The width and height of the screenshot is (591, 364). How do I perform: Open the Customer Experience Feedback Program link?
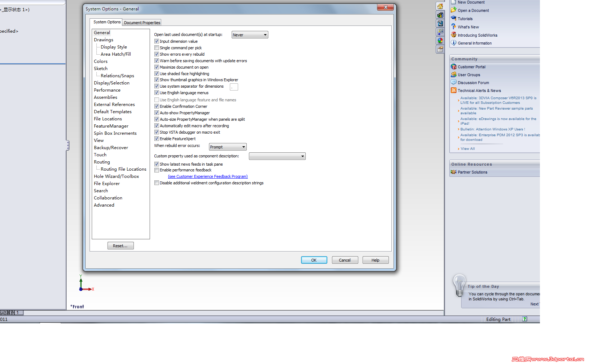point(208,176)
